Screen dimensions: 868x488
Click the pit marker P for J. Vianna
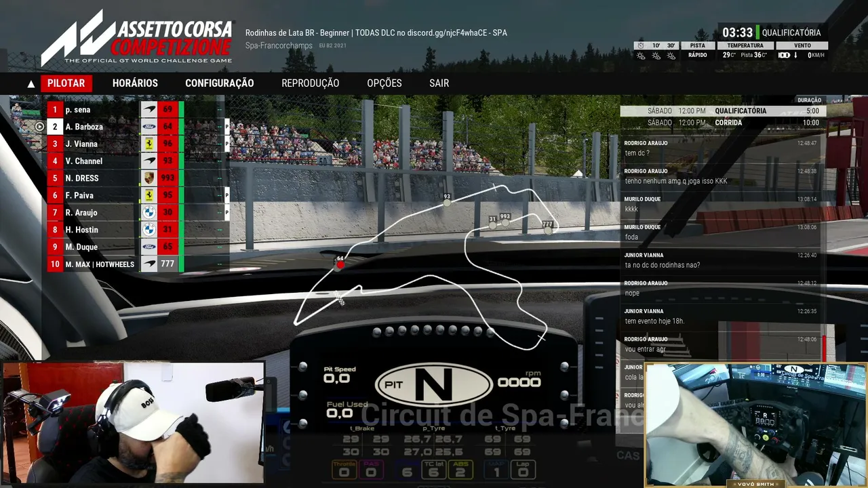(x=226, y=144)
